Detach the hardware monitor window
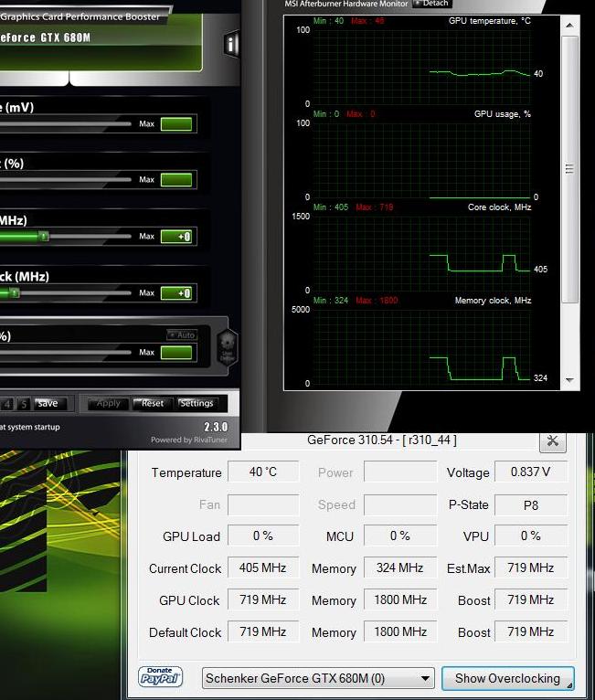Viewport: 595px width, 700px height. point(431,4)
